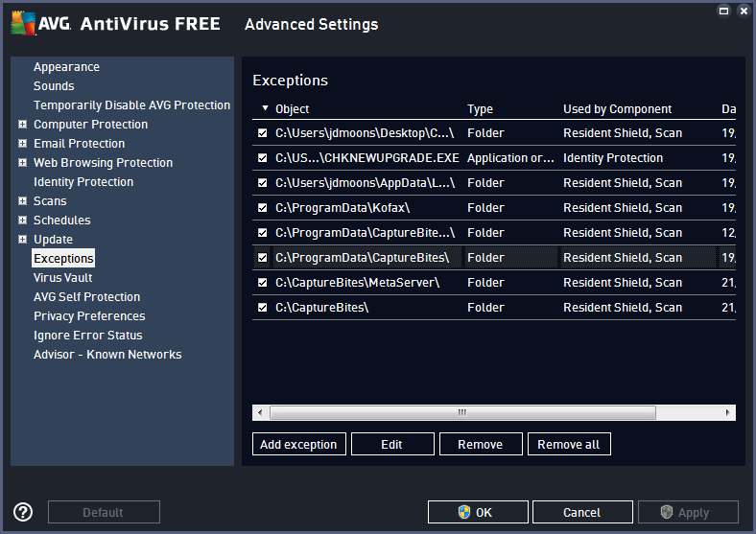The width and height of the screenshot is (756, 534).
Task: Open Advisor - Known Networks
Action: [x=107, y=355]
